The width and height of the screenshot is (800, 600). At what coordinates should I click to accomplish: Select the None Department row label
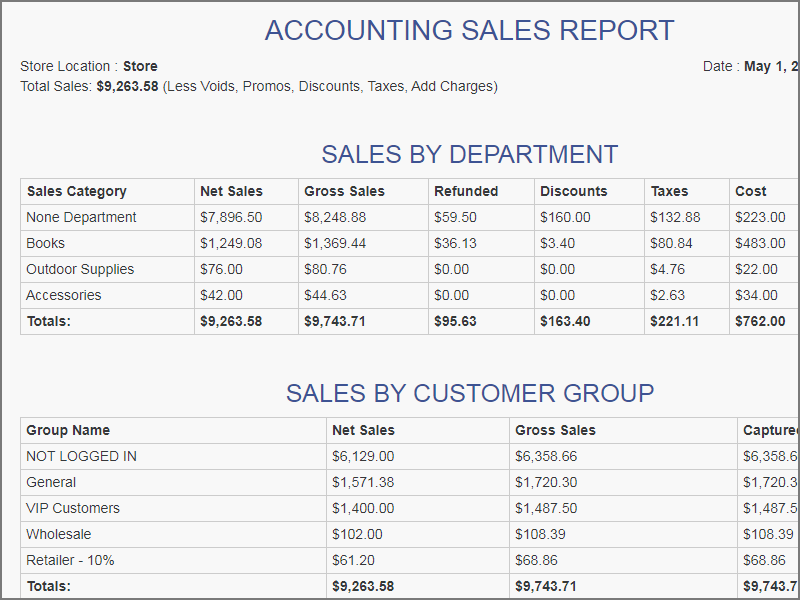tap(81, 217)
